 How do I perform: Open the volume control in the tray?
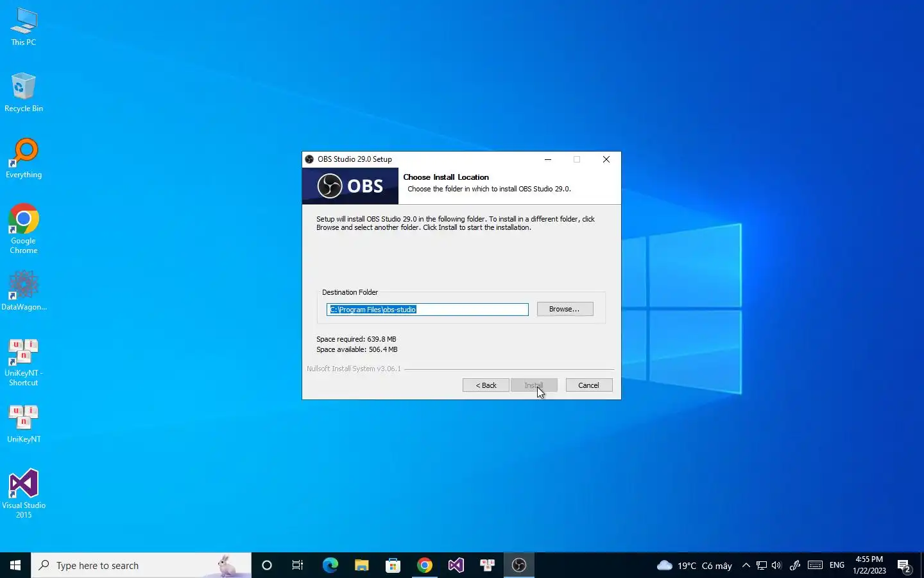click(776, 565)
